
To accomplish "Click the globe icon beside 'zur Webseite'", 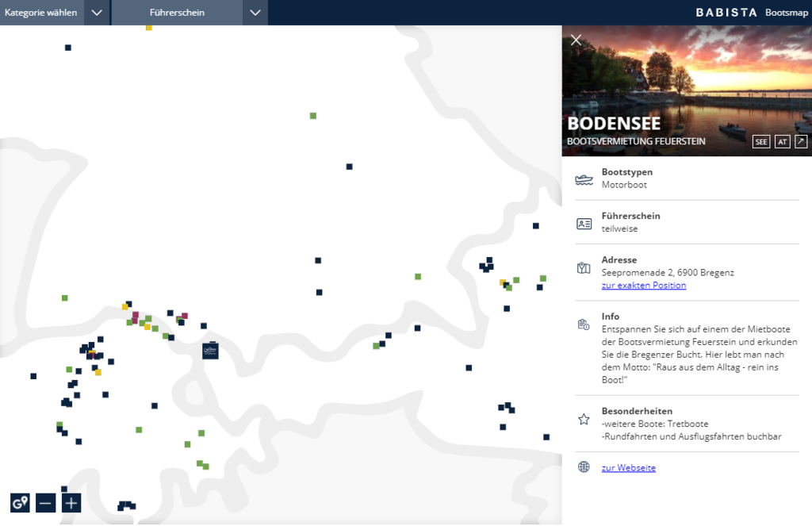I will pyautogui.click(x=584, y=467).
